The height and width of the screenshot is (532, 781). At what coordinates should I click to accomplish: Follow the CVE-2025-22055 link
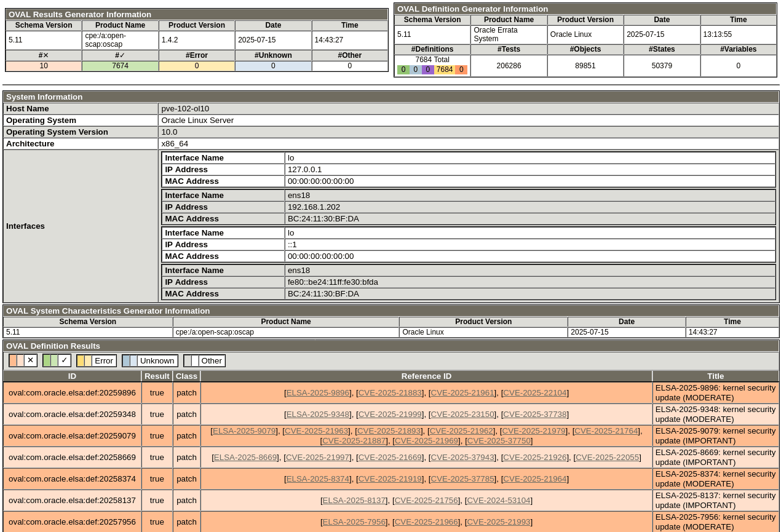click(608, 458)
